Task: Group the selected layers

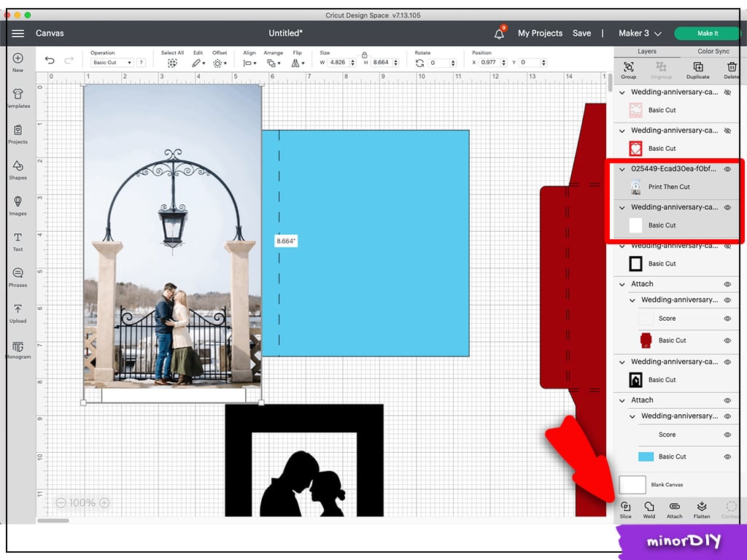Action: pos(628,70)
